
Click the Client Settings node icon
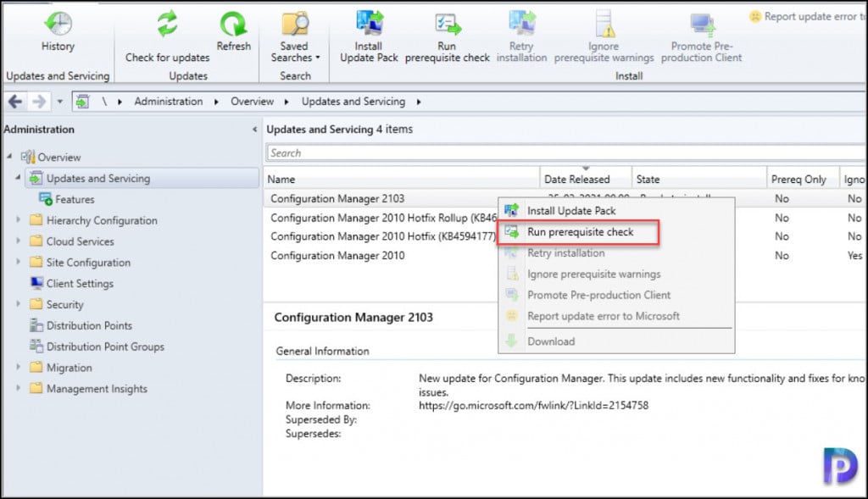[x=36, y=283]
